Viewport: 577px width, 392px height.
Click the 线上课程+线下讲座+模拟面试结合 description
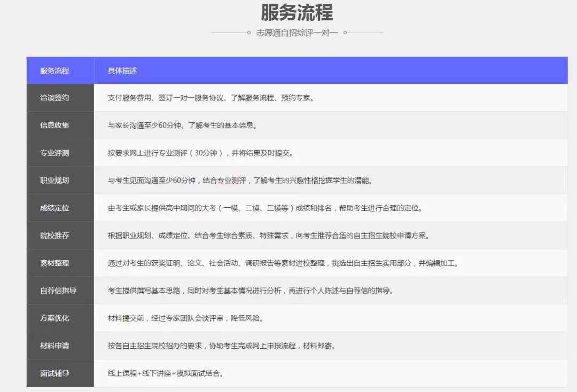pyautogui.click(x=166, y=373)
